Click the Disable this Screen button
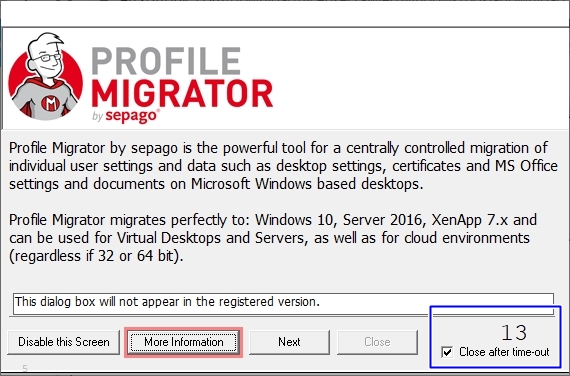The height and width of the screenshot is (376, 570). pyautogui.click(x=64, y=342)
